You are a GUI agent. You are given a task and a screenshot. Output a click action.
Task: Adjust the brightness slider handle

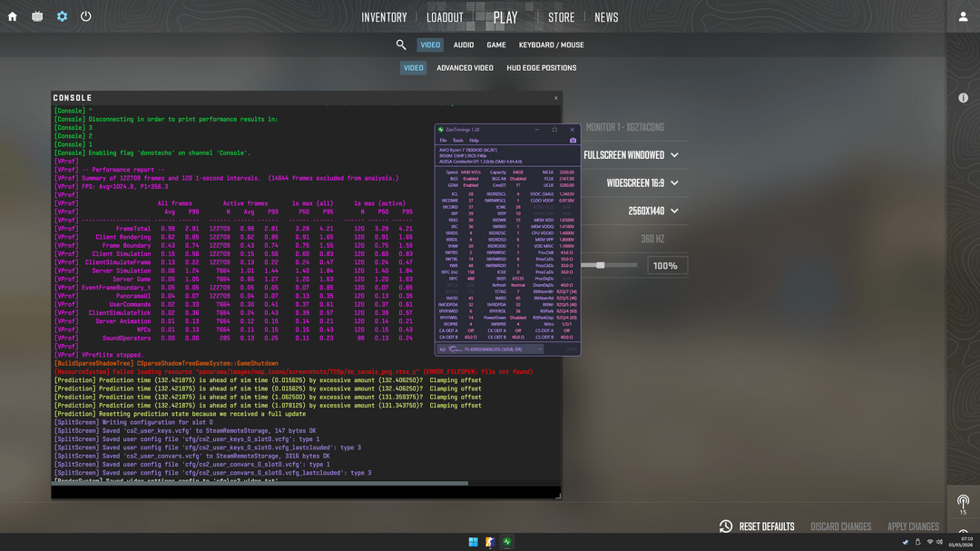tap(600, 265)
